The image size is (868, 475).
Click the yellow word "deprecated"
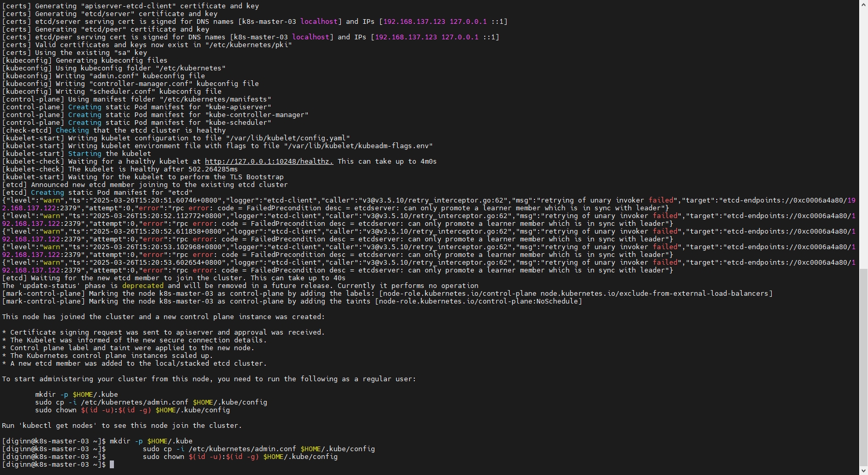coord(142,286)
